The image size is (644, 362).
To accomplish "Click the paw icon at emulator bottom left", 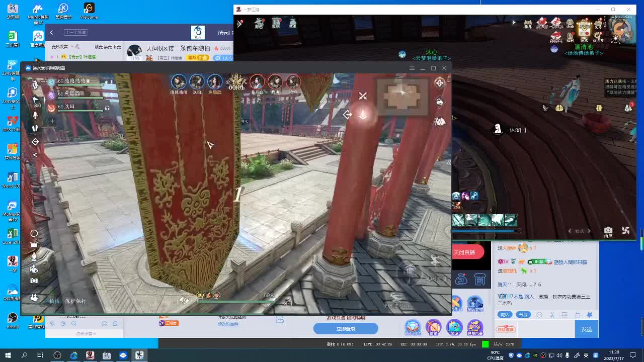I will tap(34, 297).
